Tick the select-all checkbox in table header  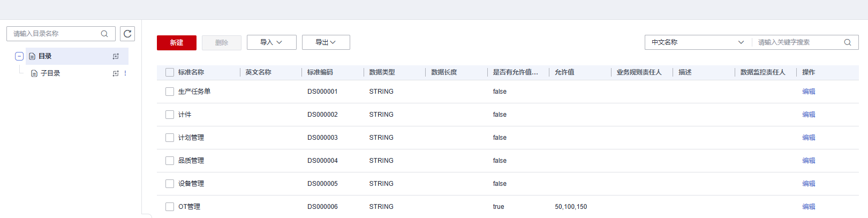point(170,72)
